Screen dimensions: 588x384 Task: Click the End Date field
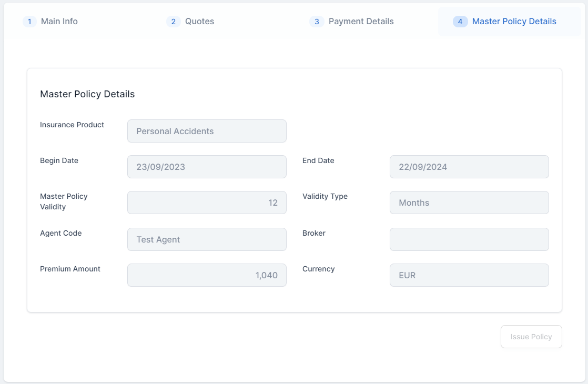point(469,167)
